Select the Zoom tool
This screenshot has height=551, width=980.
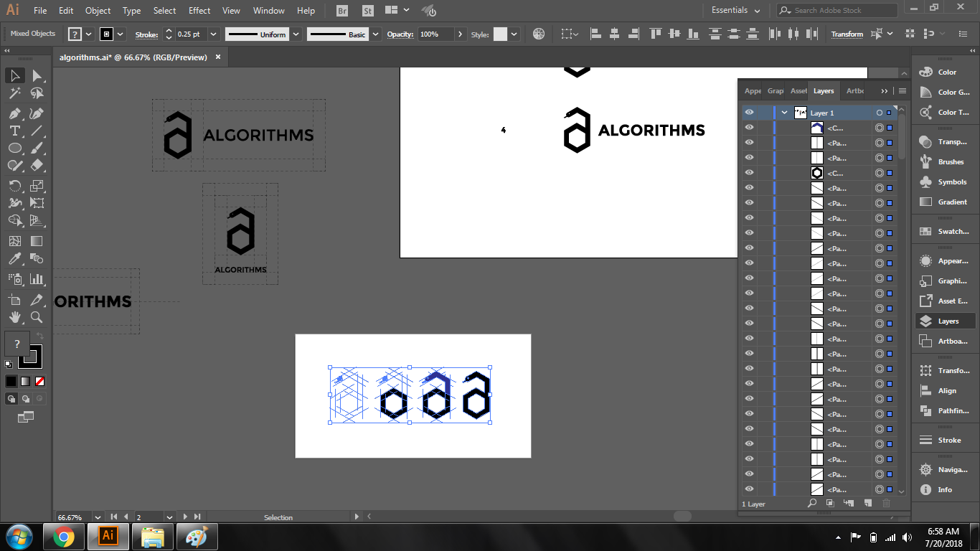[x=37, y=317]
